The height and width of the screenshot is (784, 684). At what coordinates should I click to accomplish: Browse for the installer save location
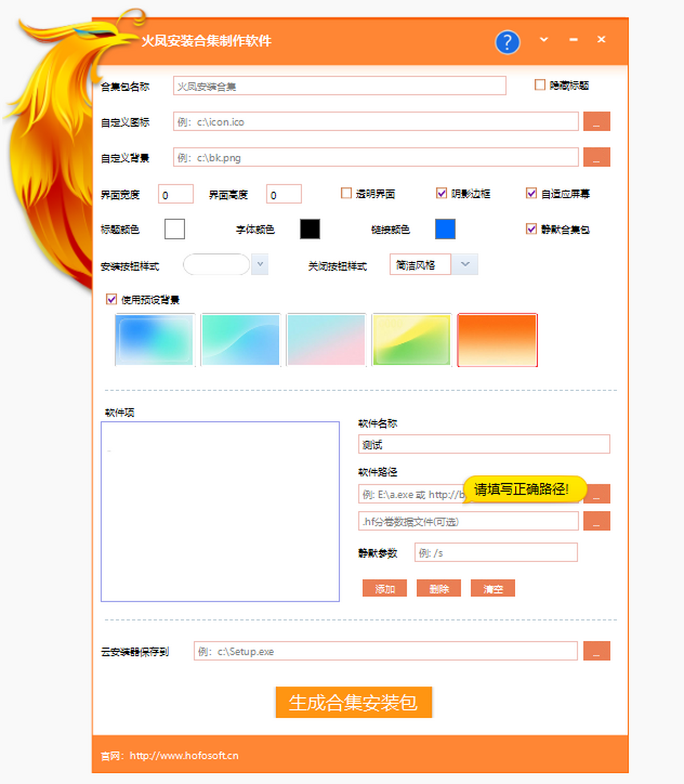596,651
